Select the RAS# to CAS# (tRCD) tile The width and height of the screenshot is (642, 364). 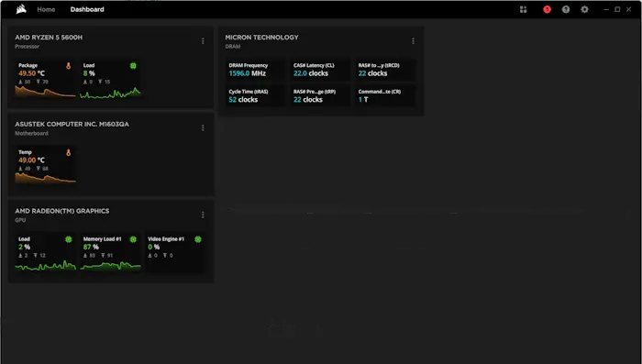click(385, 70)
